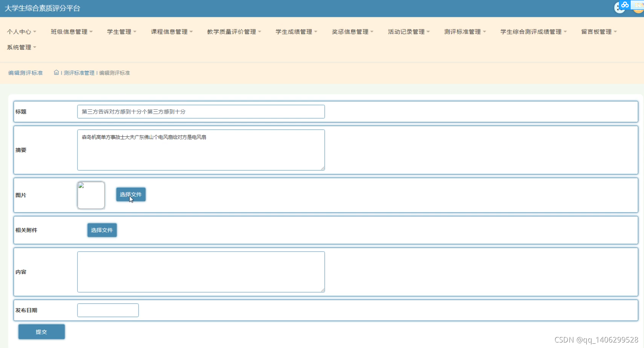Click the 图片 preview thumbnail

pyautogui.click(x=91, y=195)
